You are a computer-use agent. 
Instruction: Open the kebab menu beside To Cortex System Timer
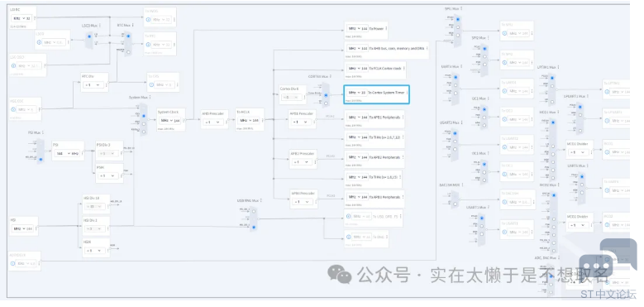pos(407,93)
